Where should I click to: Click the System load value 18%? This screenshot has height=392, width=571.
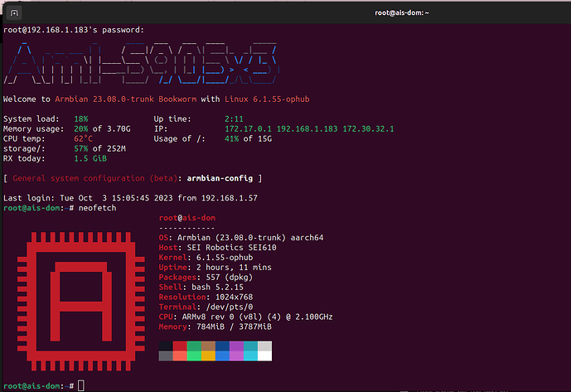(81, 119)
